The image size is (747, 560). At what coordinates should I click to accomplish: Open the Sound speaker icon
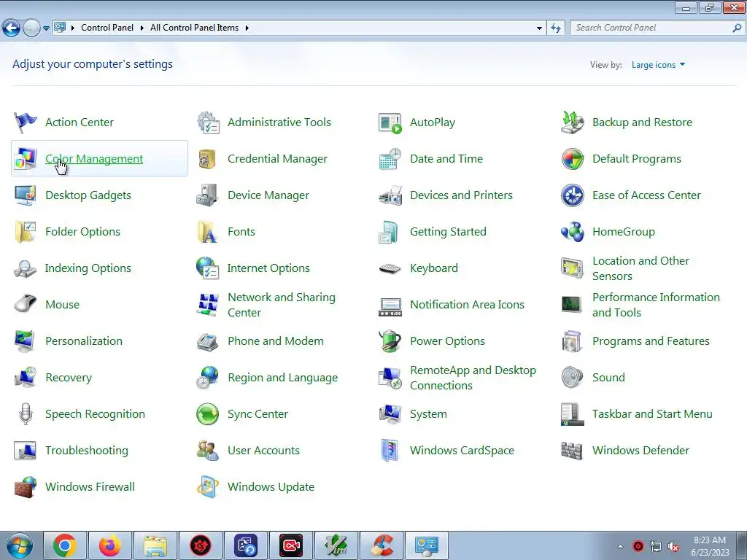[572, 377]
